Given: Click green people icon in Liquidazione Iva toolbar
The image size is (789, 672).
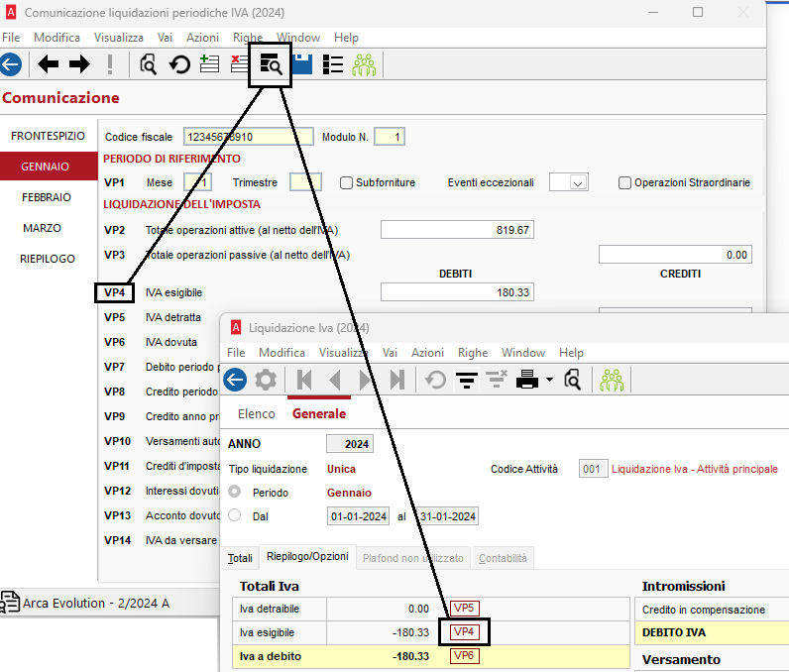Looking at the screenshot, I should pos(612,380).
